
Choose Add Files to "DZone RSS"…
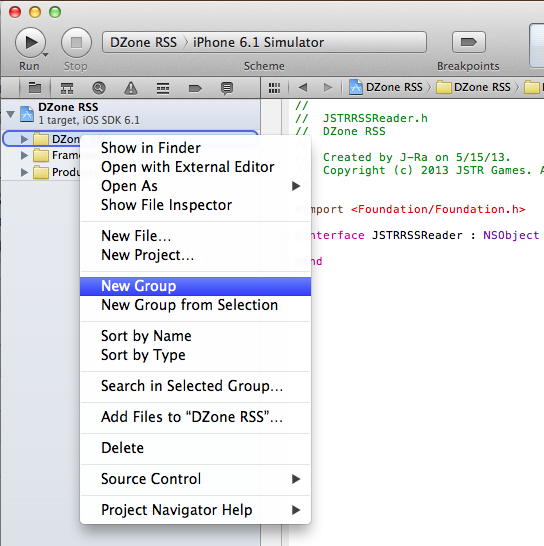point(195,417)
